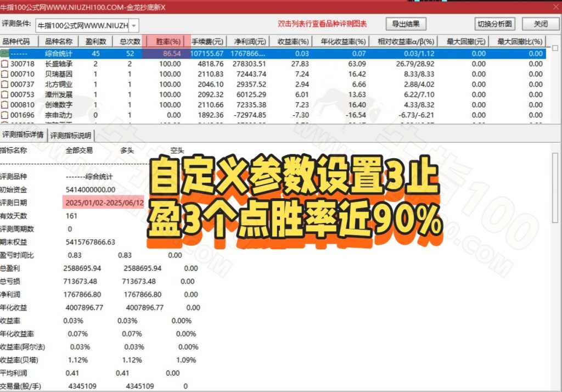This screenshot has width=562, height=392.
Task: Click relative return value 26.79/28.92
Action: coord(415,64)
